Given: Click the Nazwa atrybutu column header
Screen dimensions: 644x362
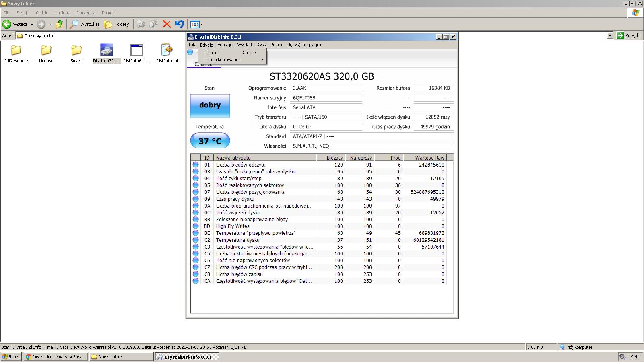Looking at the screenshot, I should (x=264, y=158).
